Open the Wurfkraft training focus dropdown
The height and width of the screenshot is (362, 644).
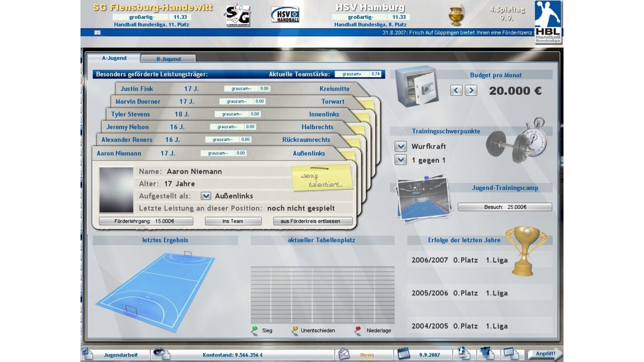pyautogui.click(x=401, y=146)
